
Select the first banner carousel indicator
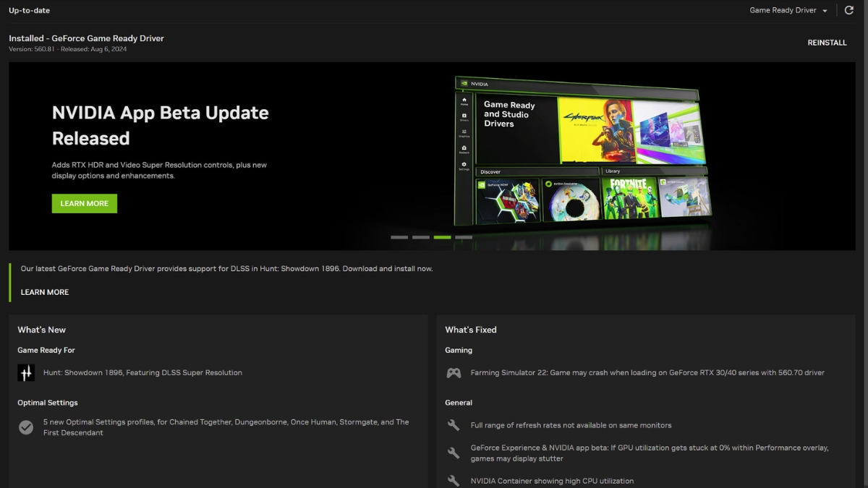click(399, 237)
